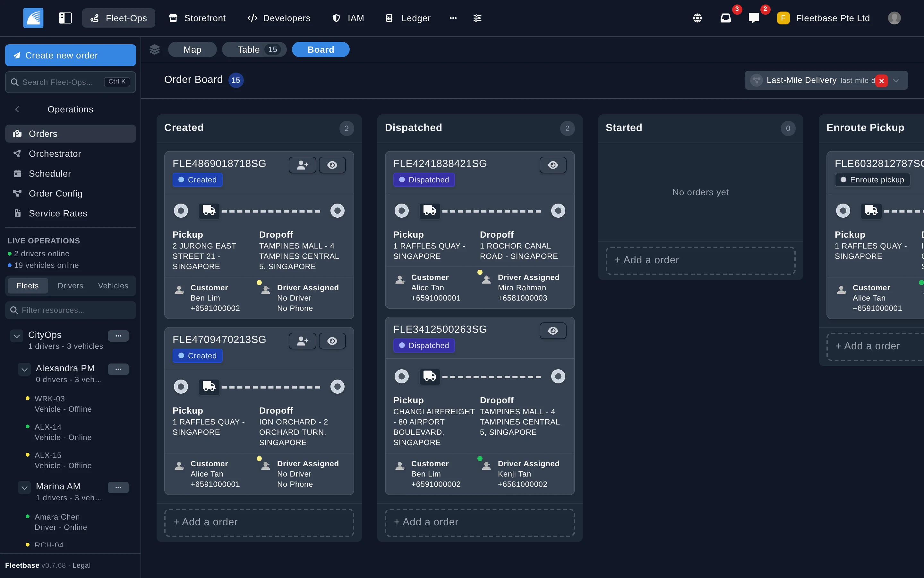Open the language globe icon
This screenshot has height=578, width=924.
pyautogui.click(x=697, y=18)
